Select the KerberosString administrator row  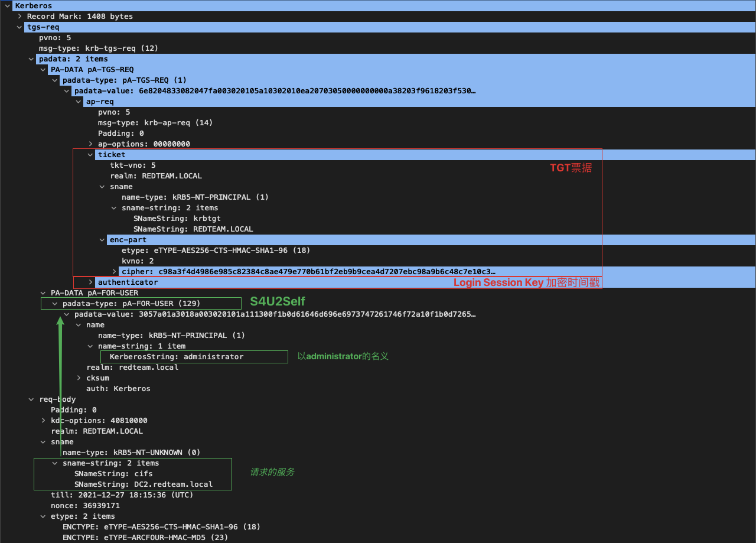tap(176, 357)
